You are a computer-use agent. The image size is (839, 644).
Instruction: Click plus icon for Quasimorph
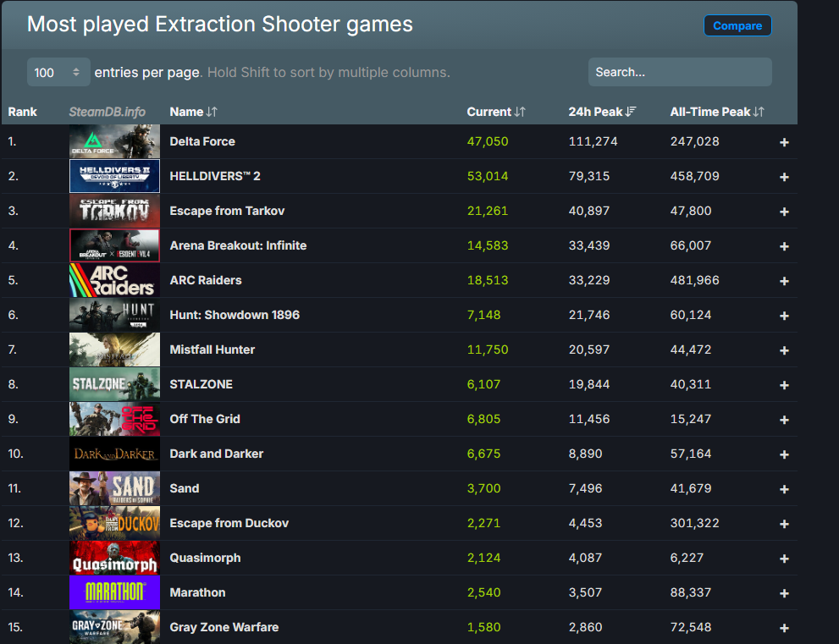784,559
